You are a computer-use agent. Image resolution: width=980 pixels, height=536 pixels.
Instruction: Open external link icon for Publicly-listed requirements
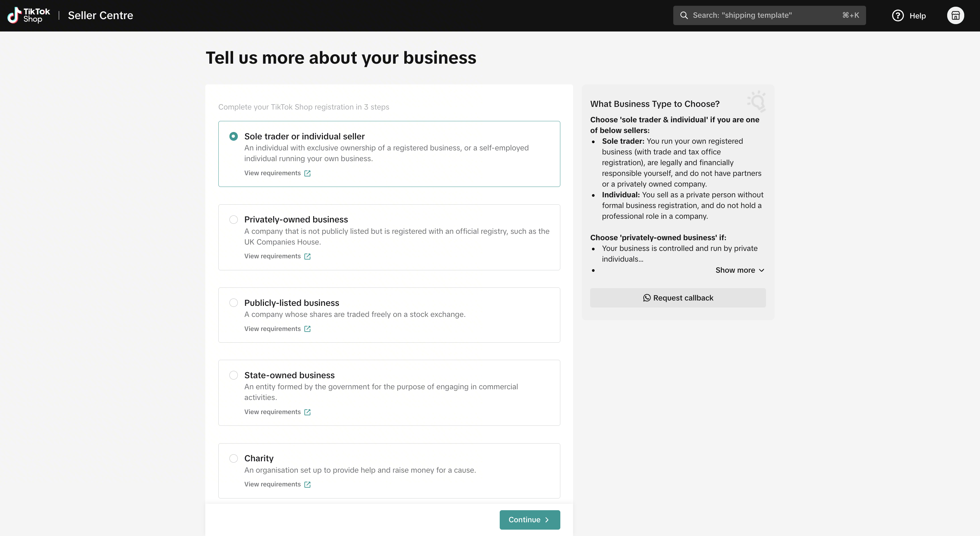pos(307,329)
